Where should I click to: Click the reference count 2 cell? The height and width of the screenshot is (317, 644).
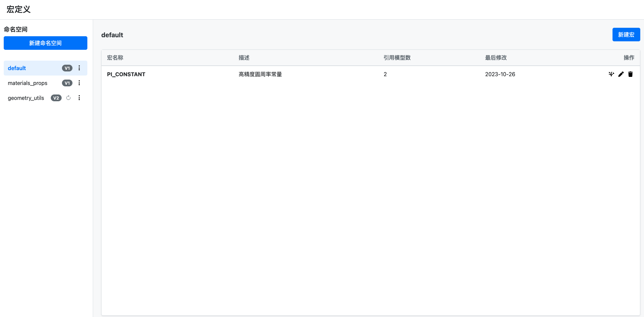(385, 74)
